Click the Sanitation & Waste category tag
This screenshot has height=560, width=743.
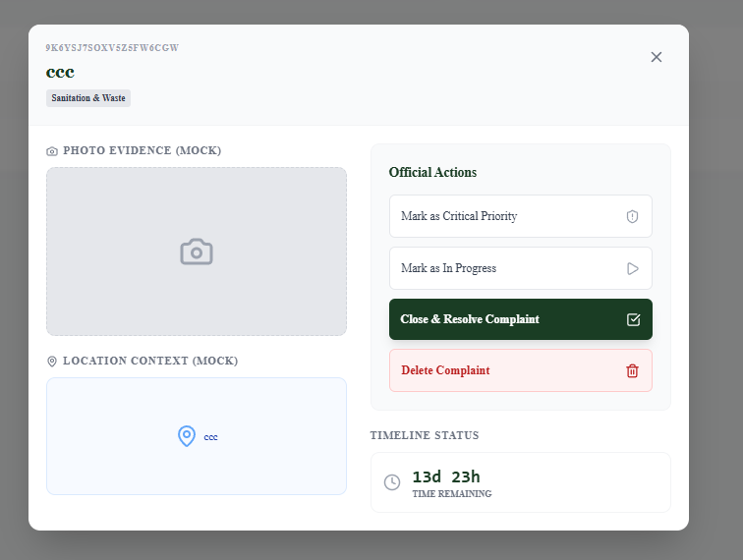click(88, 98)
